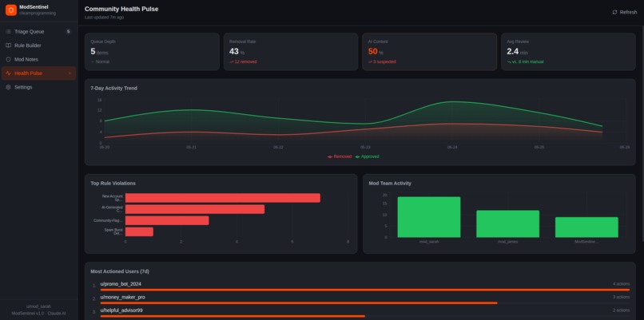644x320 pixels.
Task: Click '3 actions' count text
Action: [x=621, y=297]
